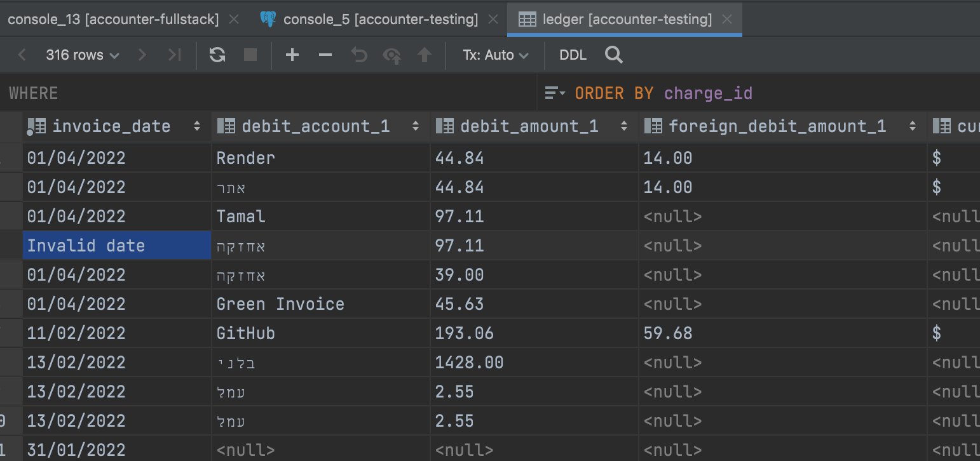Submit changes with up-arrow icon
Screen dimensions: 980x461
(425, 55)
